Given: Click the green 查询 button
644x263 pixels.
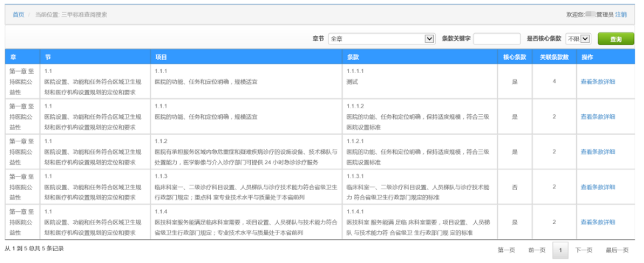Looking at the screenshot, I should point(615,39).
